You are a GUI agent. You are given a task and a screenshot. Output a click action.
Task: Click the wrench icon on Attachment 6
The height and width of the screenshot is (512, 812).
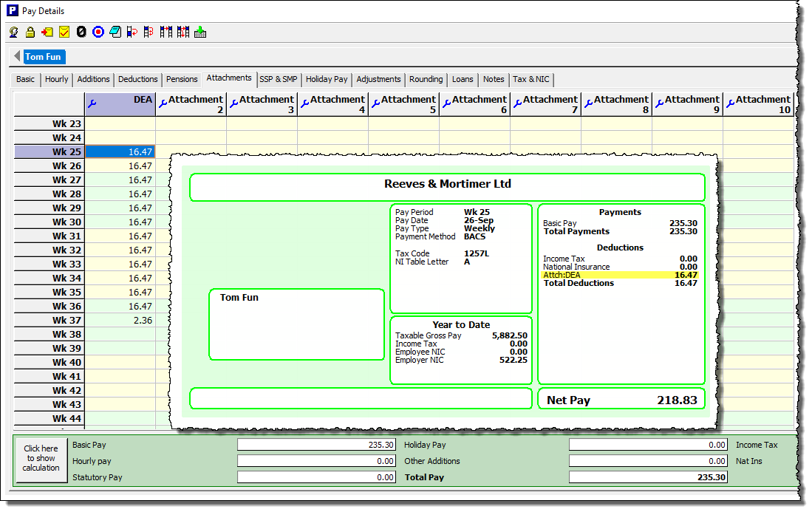click(x=446, y=103)
